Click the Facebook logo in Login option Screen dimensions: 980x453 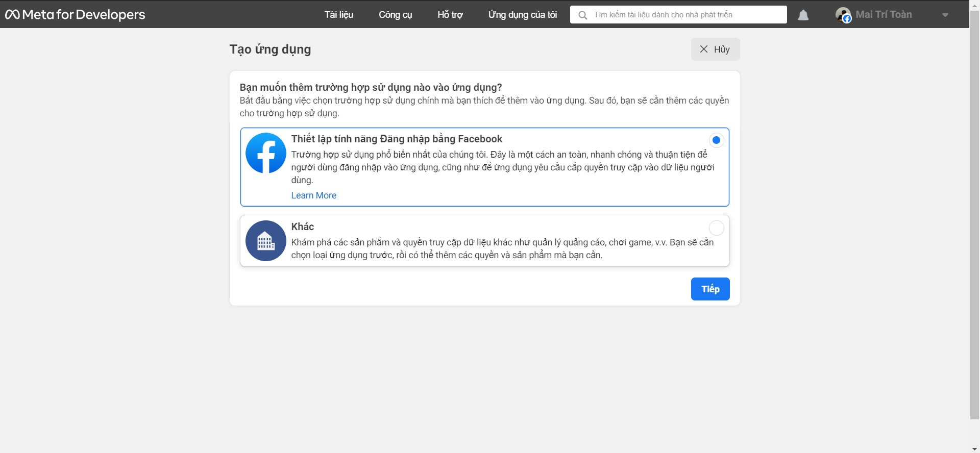pyautogui.click(x=266, y=153)
